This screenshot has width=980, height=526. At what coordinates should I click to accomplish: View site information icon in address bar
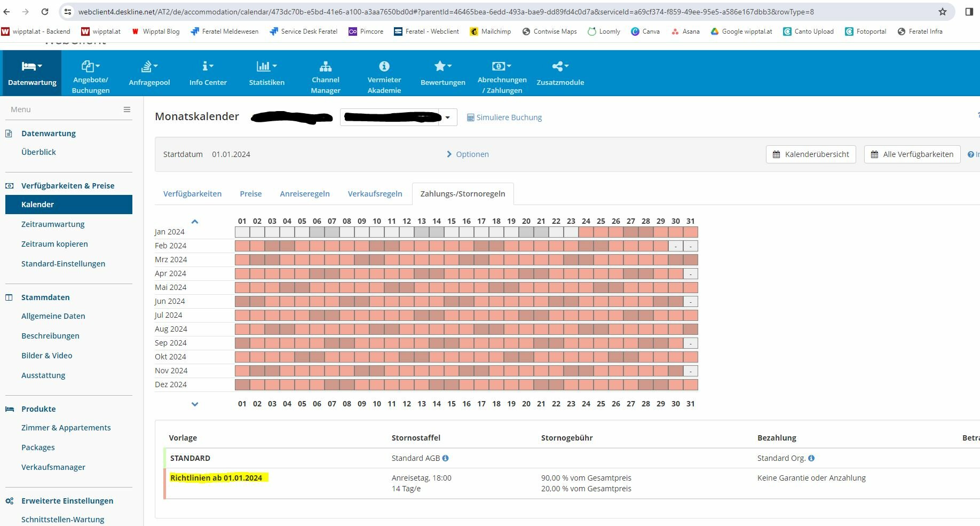[67, 12]
